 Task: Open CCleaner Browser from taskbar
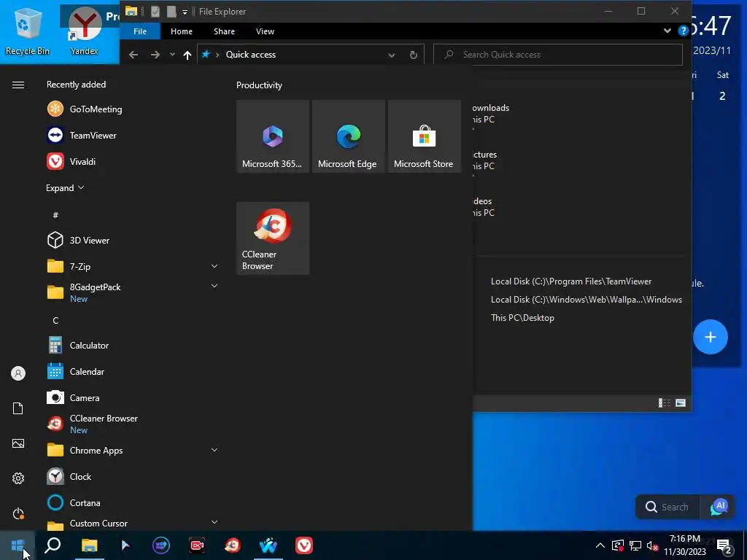tap(233, 545)
